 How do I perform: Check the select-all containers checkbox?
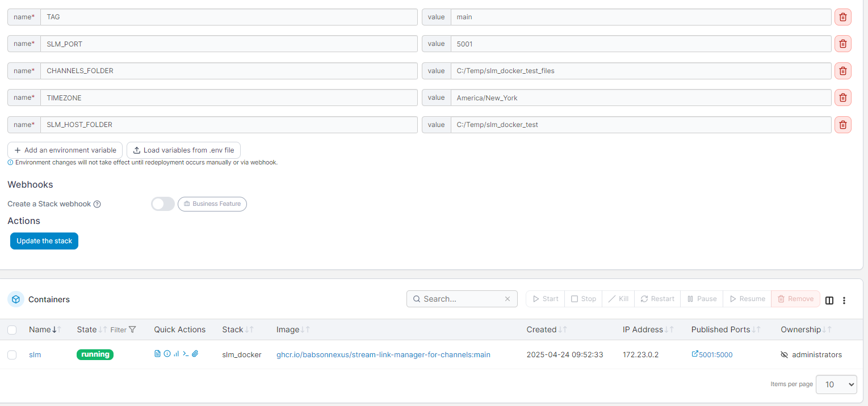click(x=12, y=330)
